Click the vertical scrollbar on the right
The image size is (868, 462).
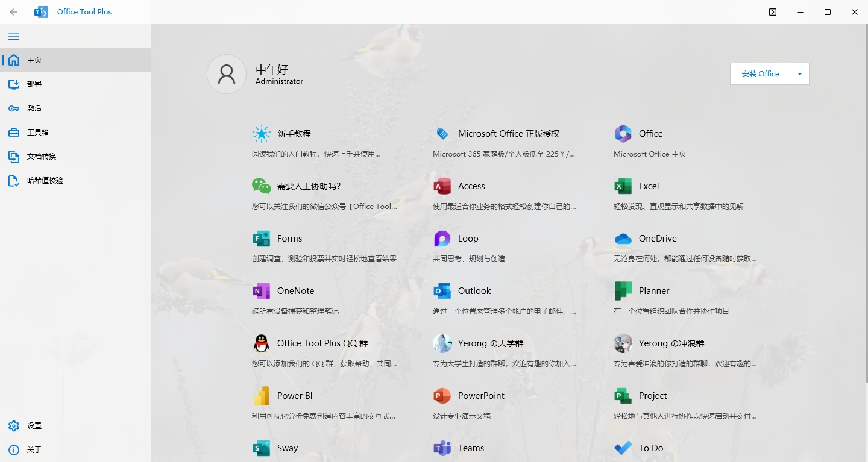click(866, 203)
